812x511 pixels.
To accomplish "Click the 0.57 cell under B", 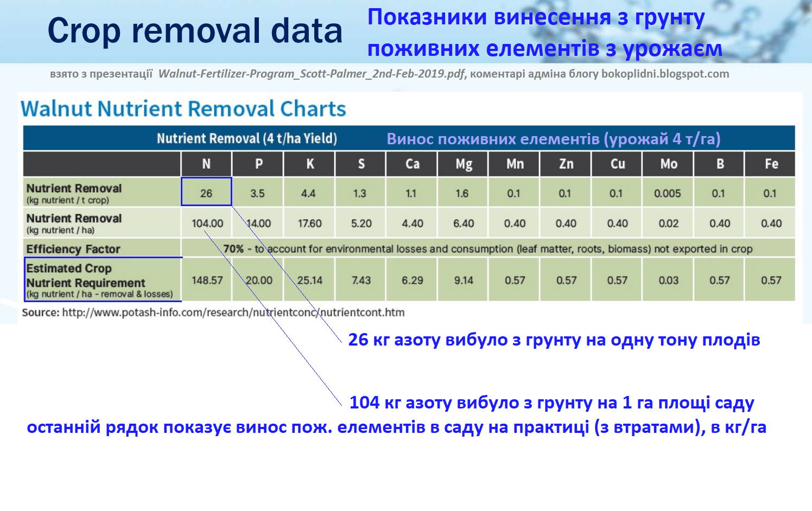I will click(720, 280).
